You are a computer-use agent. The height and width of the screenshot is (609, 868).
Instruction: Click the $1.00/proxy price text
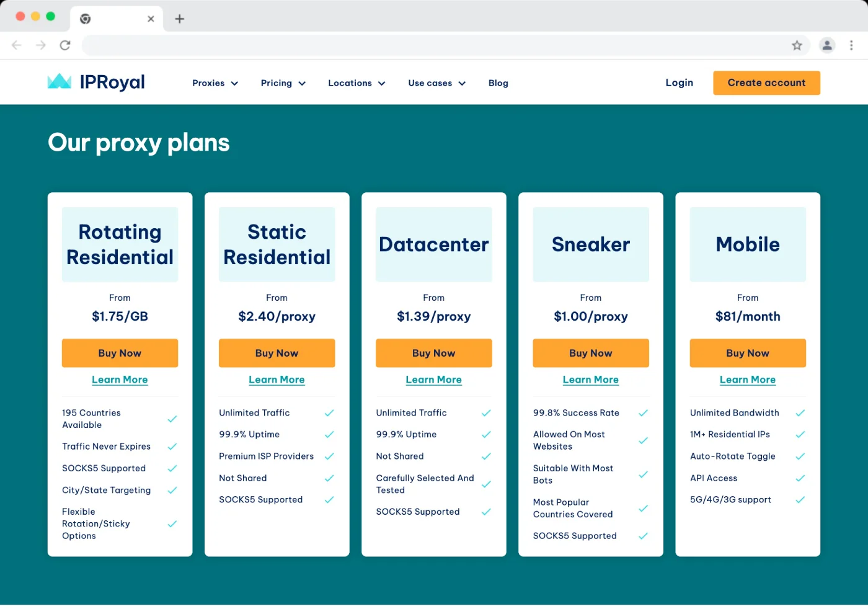click(x=590, y=316)
